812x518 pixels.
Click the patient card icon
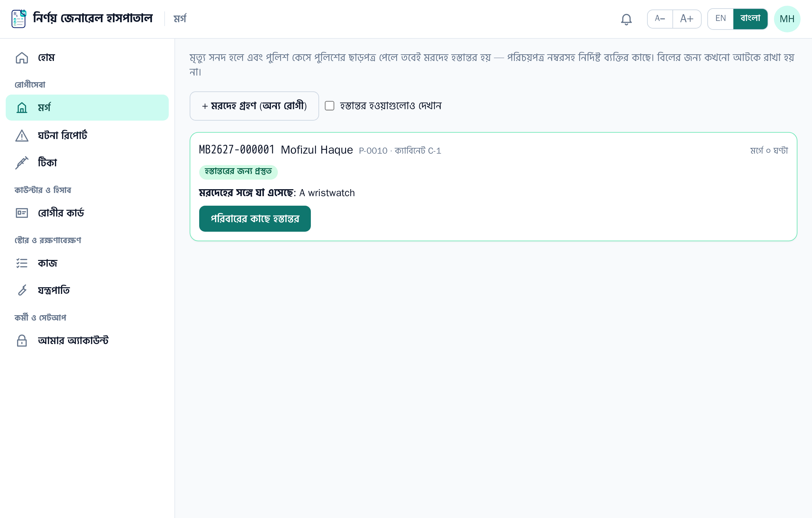point(22,213)
